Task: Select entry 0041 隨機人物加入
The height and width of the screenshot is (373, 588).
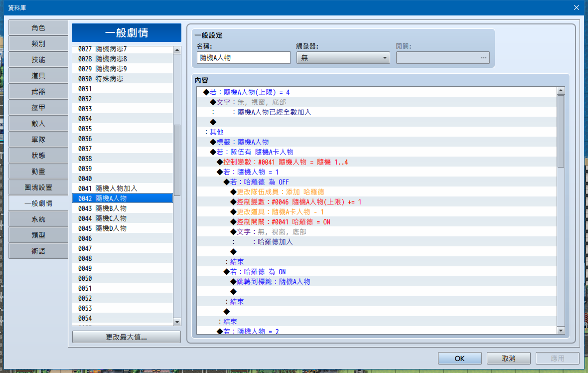Action: (123, 189)
